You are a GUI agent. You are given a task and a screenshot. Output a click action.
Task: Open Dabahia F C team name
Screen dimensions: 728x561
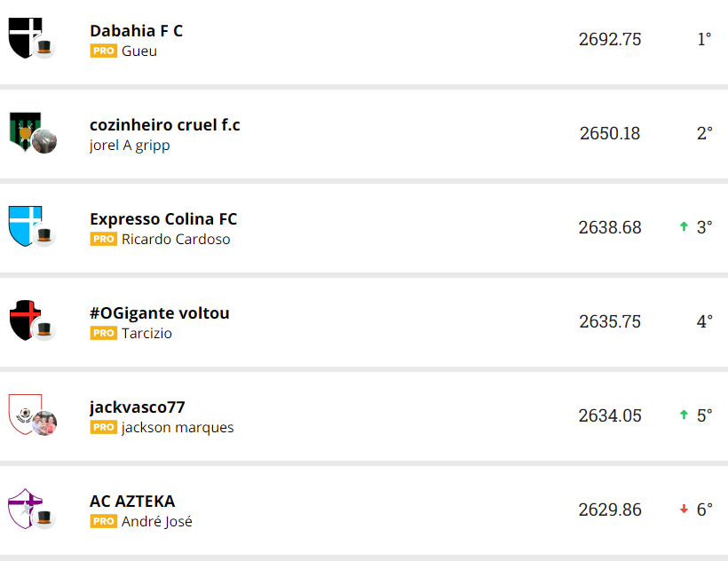click(x=136, y=31)
